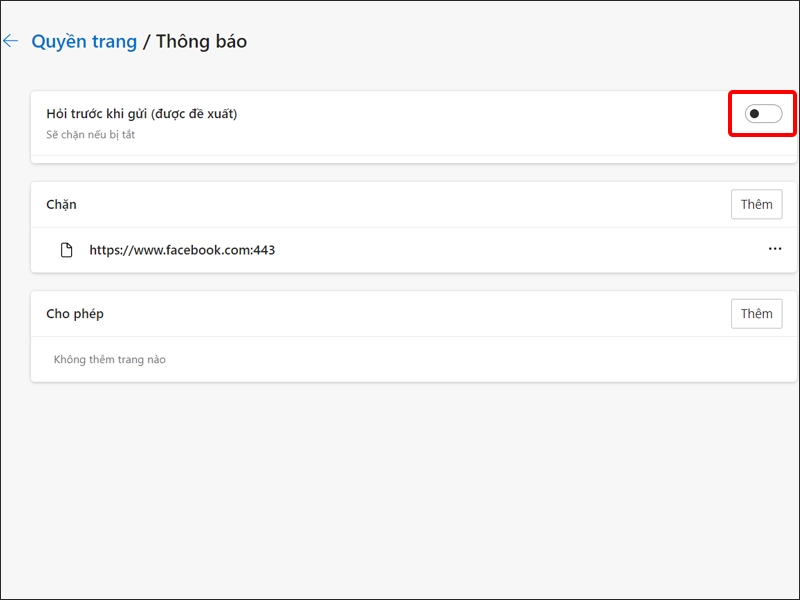Toggle the Hỏi trước khi gửi switch
The height and width of the screenshot is (600, 800).
click(x=763, y=114)
